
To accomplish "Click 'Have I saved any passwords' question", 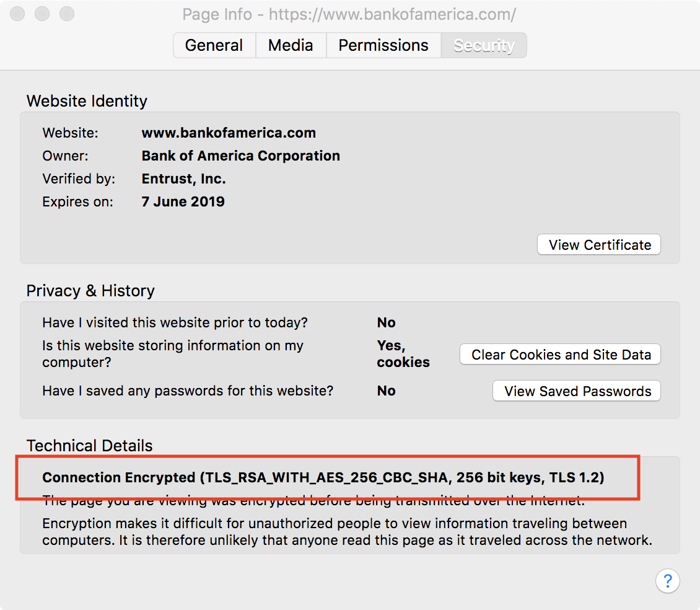I will click(x=188, y=391).
